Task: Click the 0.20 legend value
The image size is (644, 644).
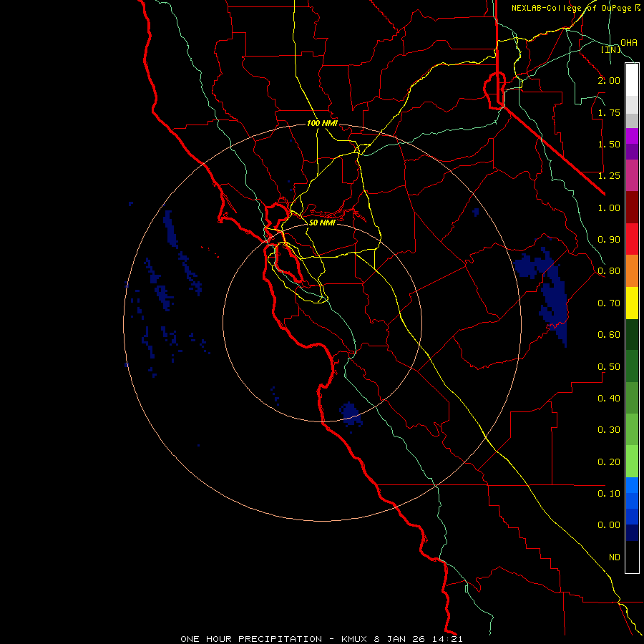Action: (x=609, y=462)
